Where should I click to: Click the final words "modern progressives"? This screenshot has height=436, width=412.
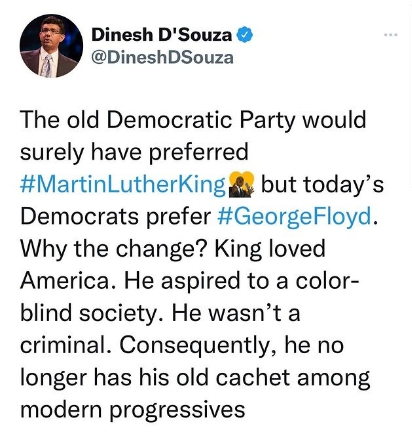click(x=133, y=410)
